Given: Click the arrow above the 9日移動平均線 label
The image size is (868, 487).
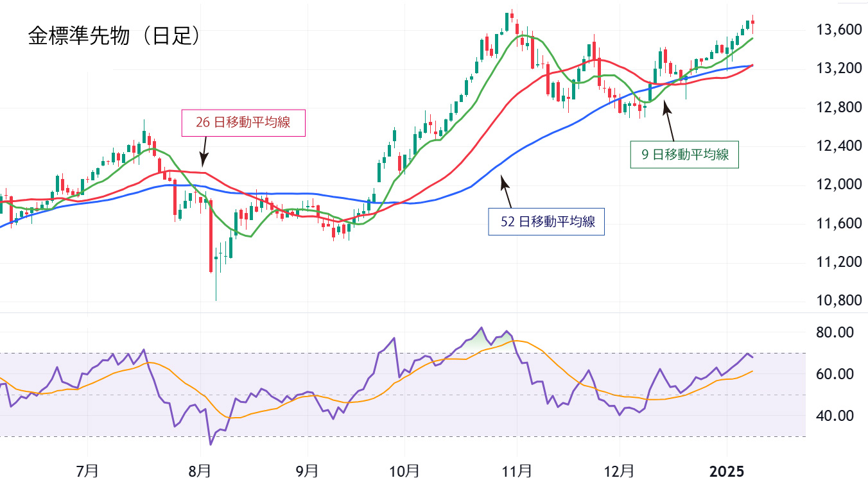Looking at the screenshot, I should (x=668, y=122).
